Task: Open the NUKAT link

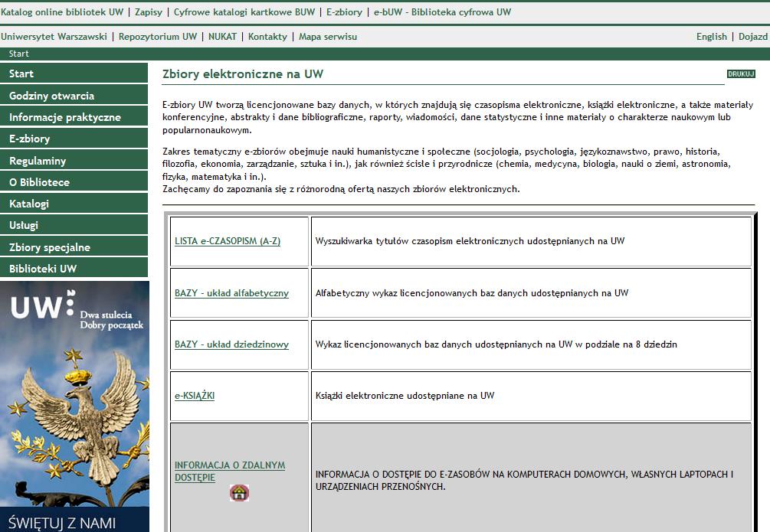Action: [x=222, y=37]
